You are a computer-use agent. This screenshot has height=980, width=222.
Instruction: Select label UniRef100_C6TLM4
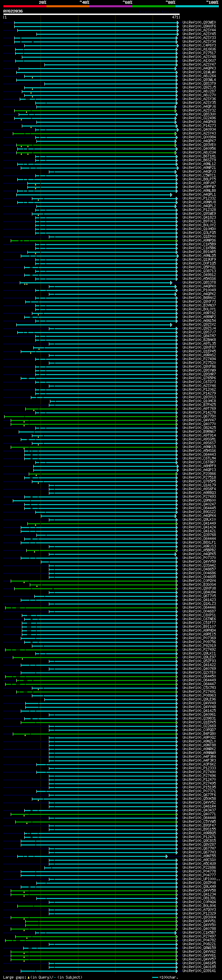click(199, 459)
